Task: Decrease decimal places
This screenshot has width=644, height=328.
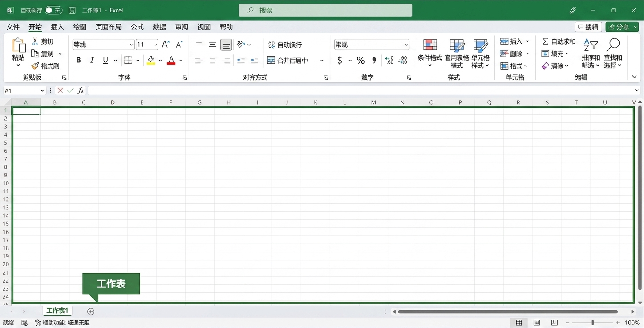Action: (403, 60)
